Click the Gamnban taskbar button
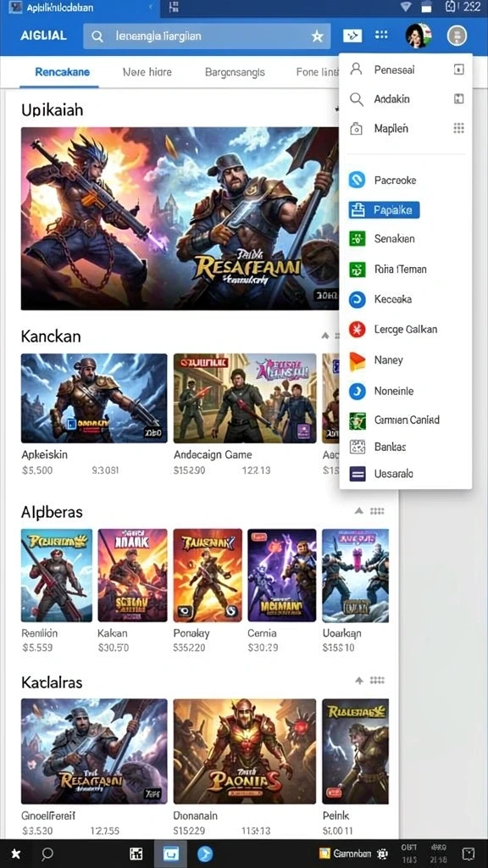Screen dimensions: 488x868 click(x=345, y=854)
